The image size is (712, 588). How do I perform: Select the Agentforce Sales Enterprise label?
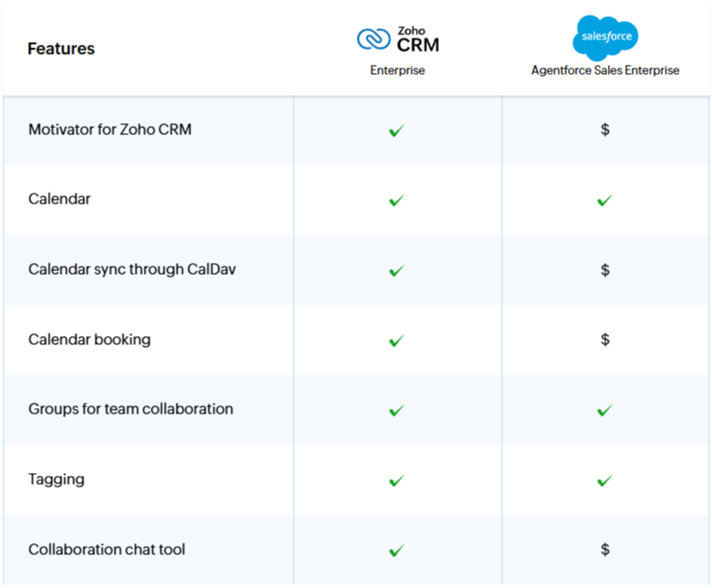point(605,70)
